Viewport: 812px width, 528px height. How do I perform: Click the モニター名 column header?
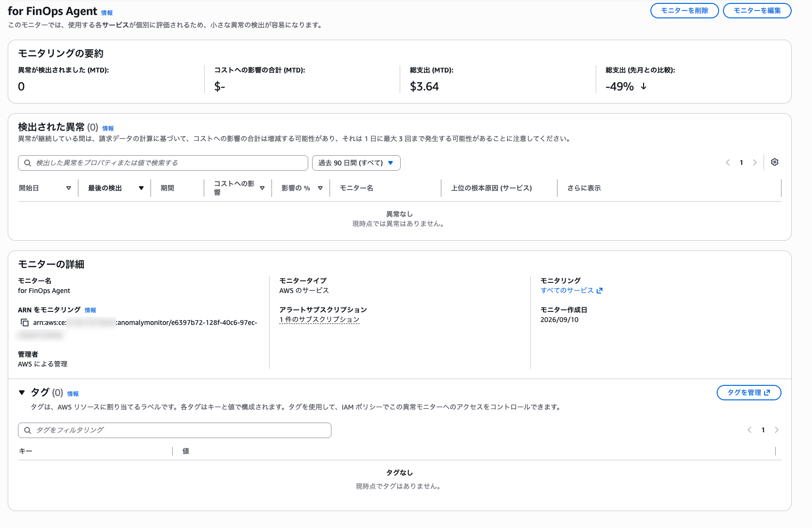[356, 188]
